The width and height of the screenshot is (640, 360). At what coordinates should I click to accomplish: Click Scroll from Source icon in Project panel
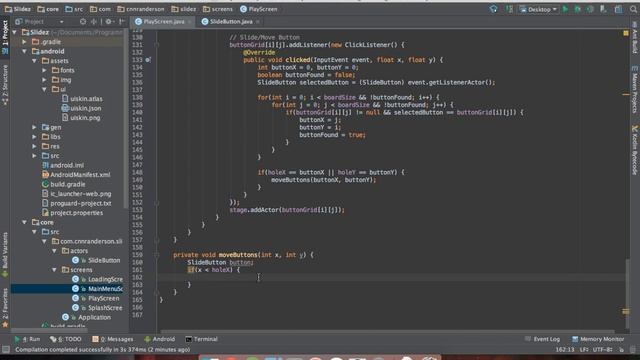83,21
